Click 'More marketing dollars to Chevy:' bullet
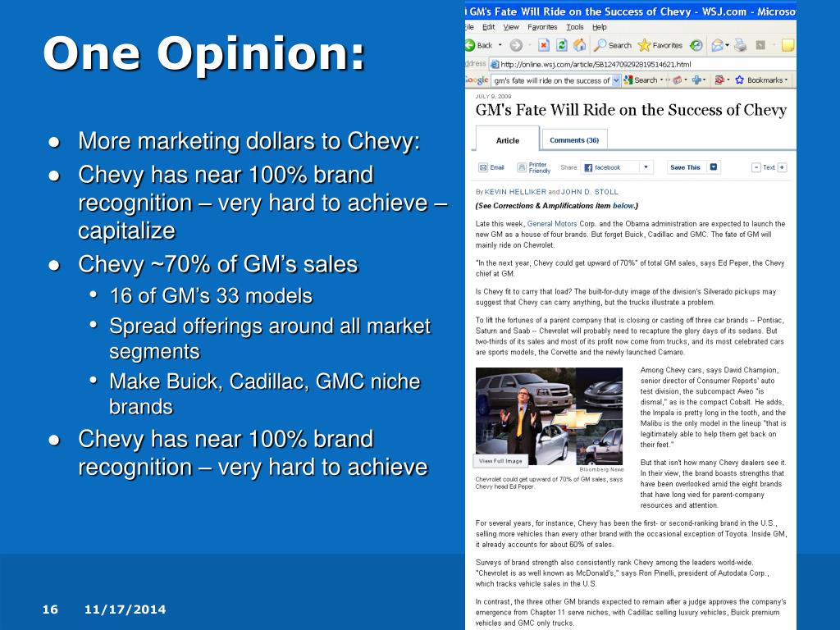Screen dimensions: 840x630 [x=249, y=141]
